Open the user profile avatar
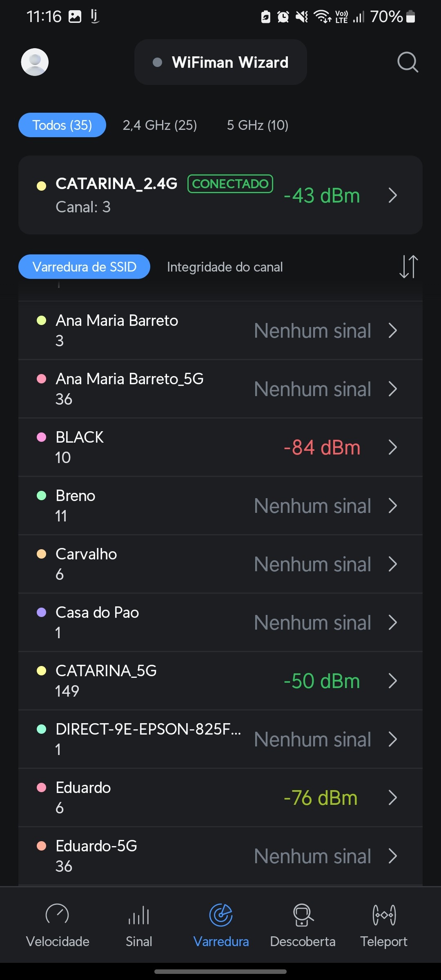Viewport: 441px width, 980px height. (x=35, y=62)
